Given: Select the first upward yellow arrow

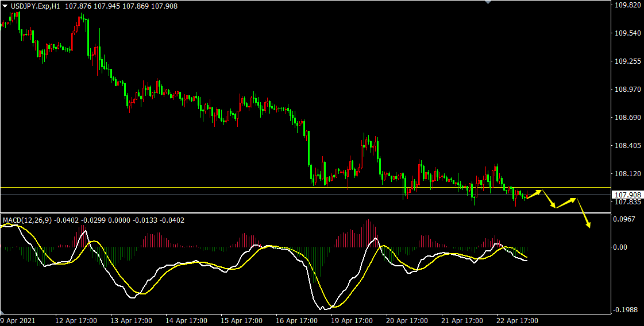Looking at the screenshot, I should pyautogui.click(x=534, y=194).
